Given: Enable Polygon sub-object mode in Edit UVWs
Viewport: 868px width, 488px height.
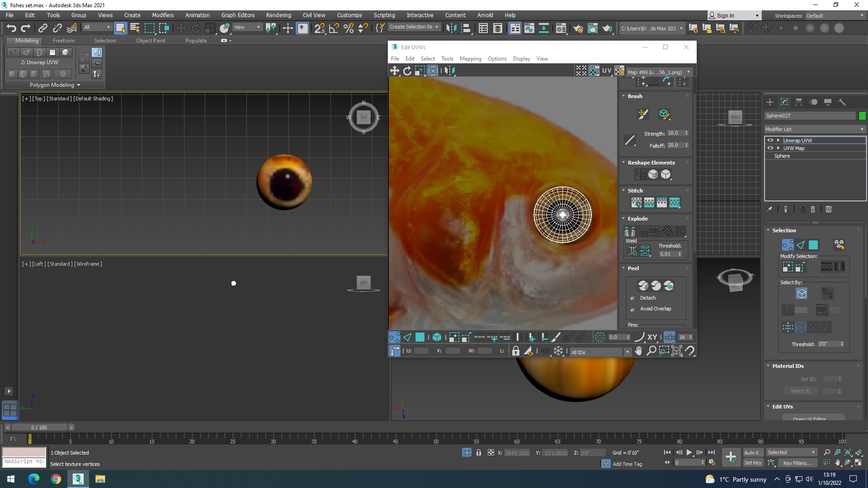Looking at the screenshot, I should 420,337.
